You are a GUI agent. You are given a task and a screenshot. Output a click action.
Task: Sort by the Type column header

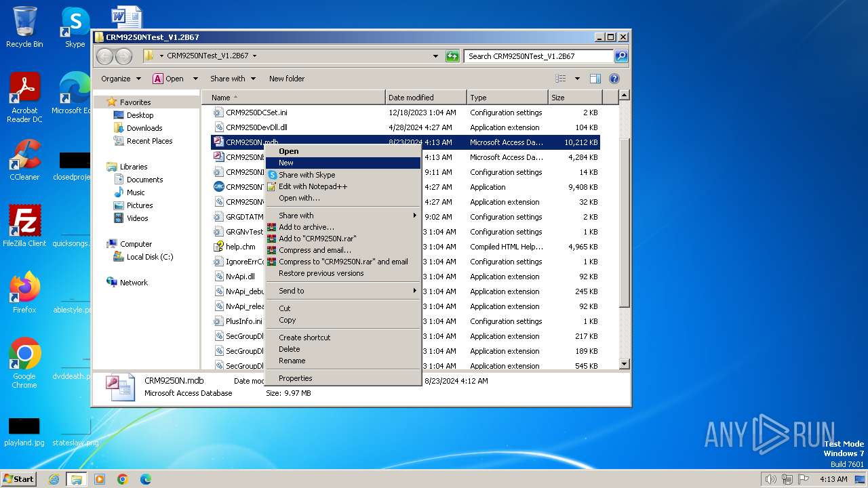(x=507, y=98)
